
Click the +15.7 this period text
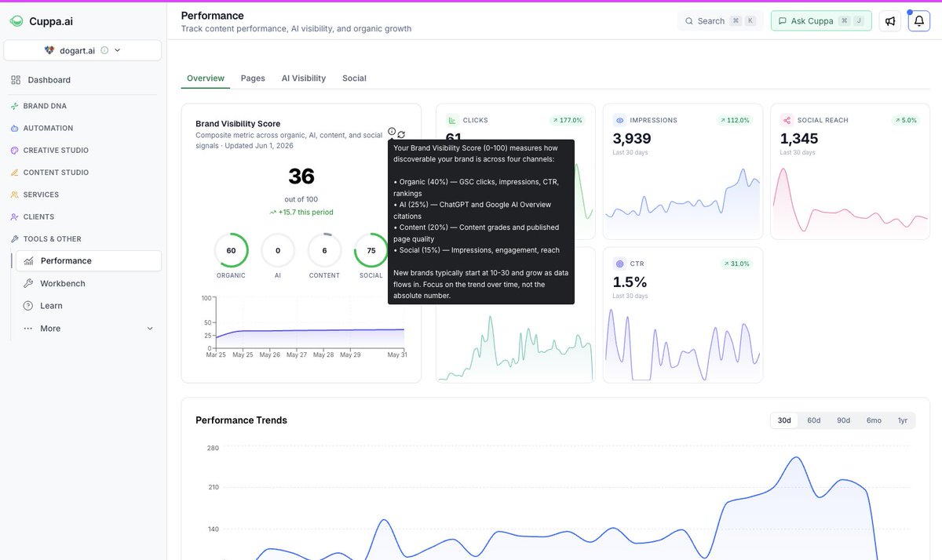tap(301, 212)
